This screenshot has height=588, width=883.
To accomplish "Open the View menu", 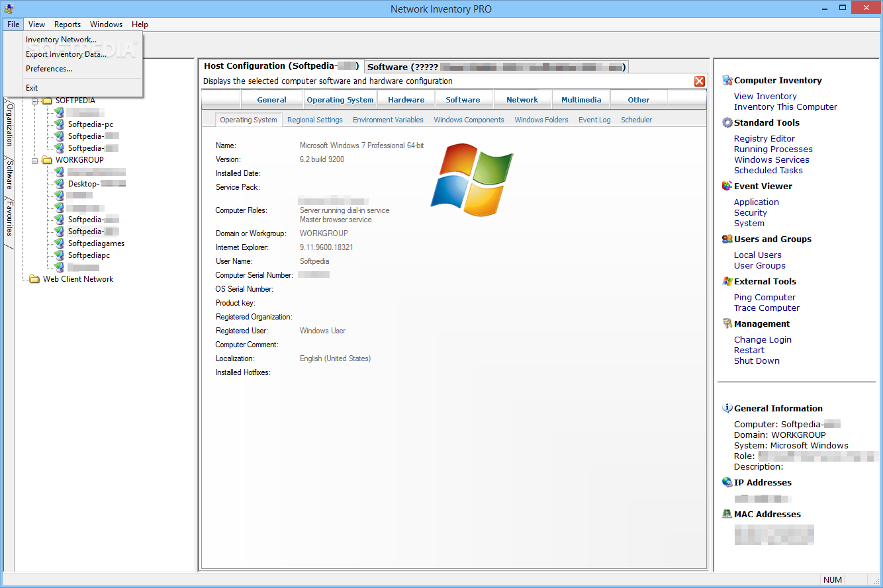I will pos(37,24).
